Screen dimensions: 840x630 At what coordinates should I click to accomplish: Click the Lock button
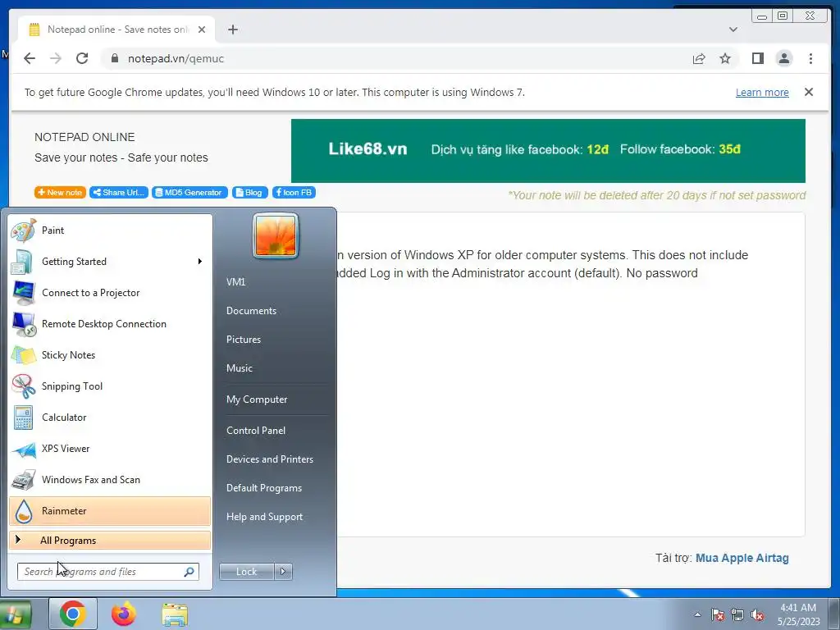246,572
